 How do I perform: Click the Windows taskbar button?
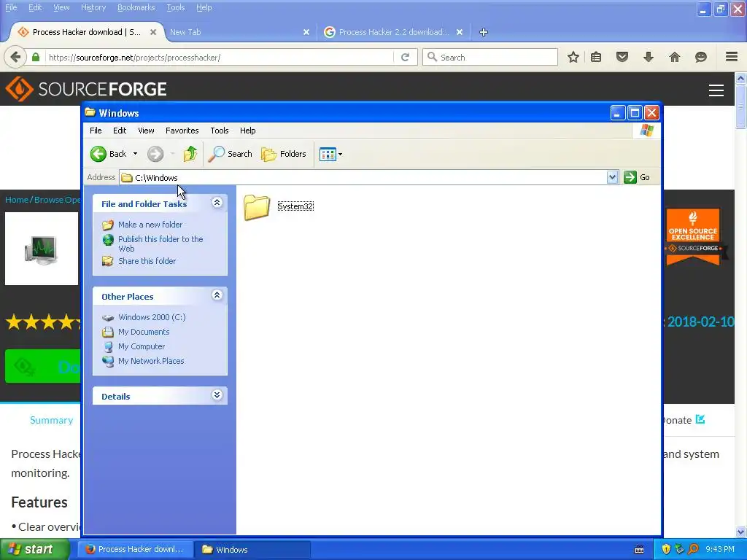[x=252, y=550]
